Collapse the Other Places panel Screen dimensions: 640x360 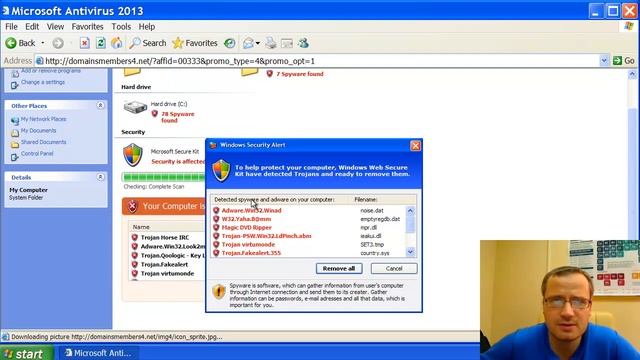(x=100, y=105)
